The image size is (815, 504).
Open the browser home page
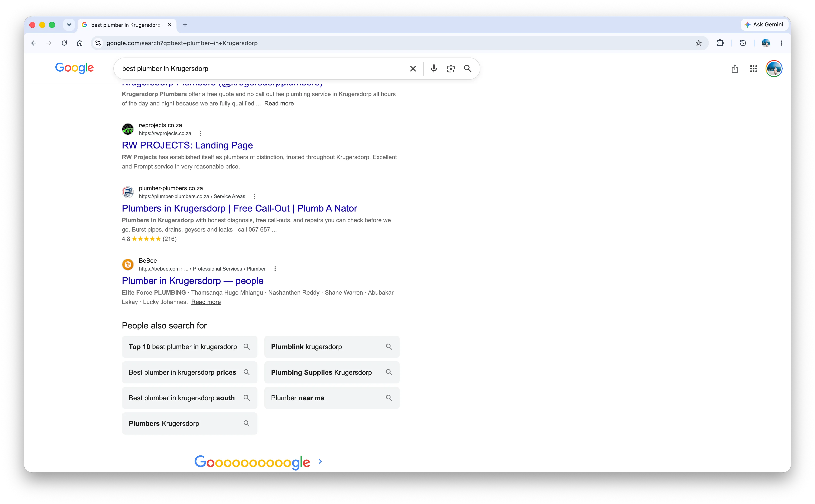point(80,43)
